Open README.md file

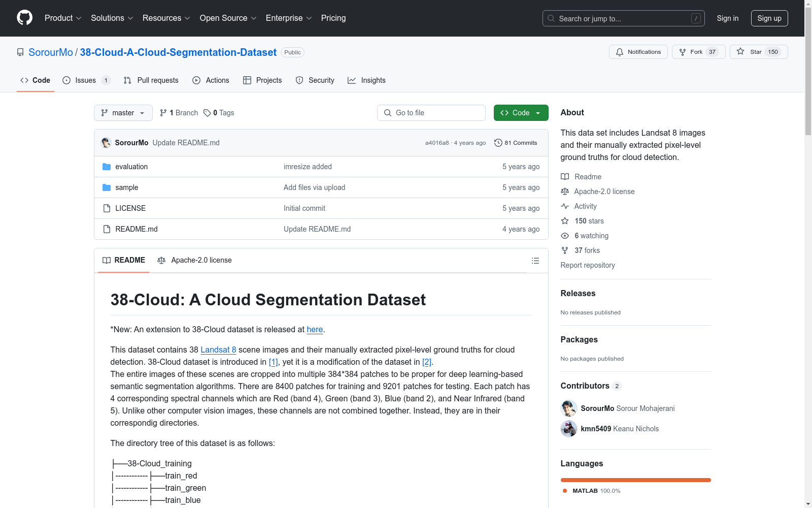[137, 229]
